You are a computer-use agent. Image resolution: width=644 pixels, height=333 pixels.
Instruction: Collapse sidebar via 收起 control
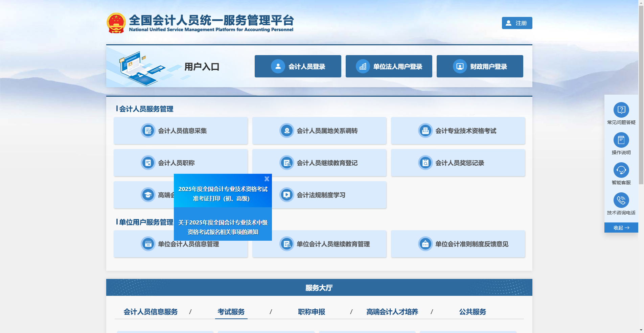pos(621,228)
